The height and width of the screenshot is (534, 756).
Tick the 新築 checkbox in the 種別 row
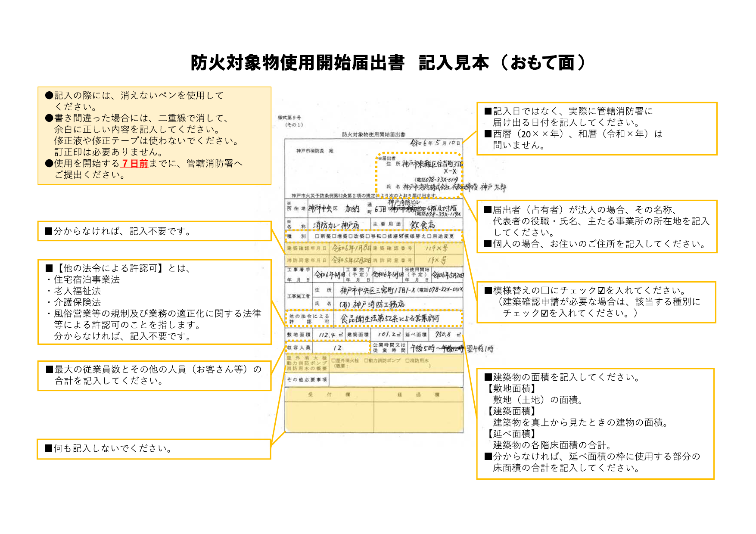pyautogui.click(x=317, y=236)
